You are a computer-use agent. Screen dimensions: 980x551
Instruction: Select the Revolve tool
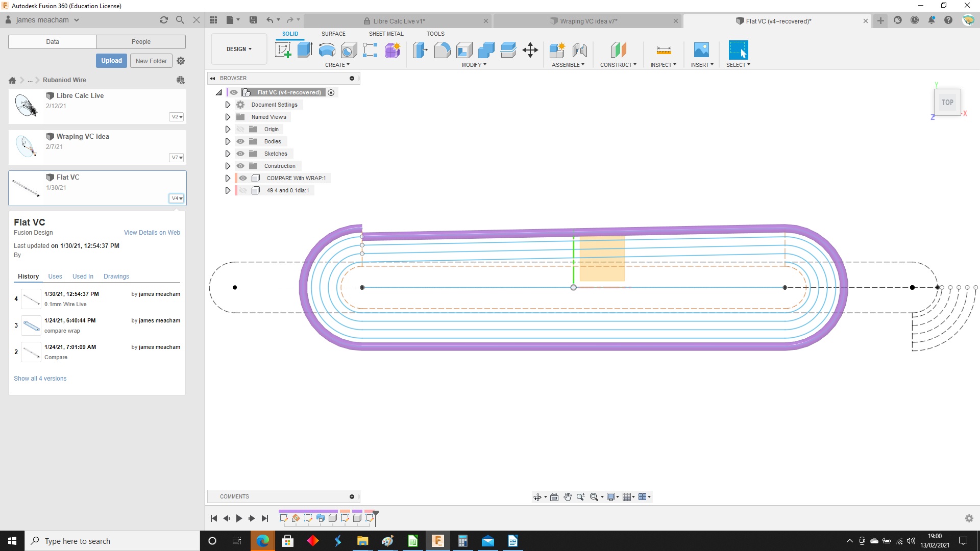(x=327, y=50)
